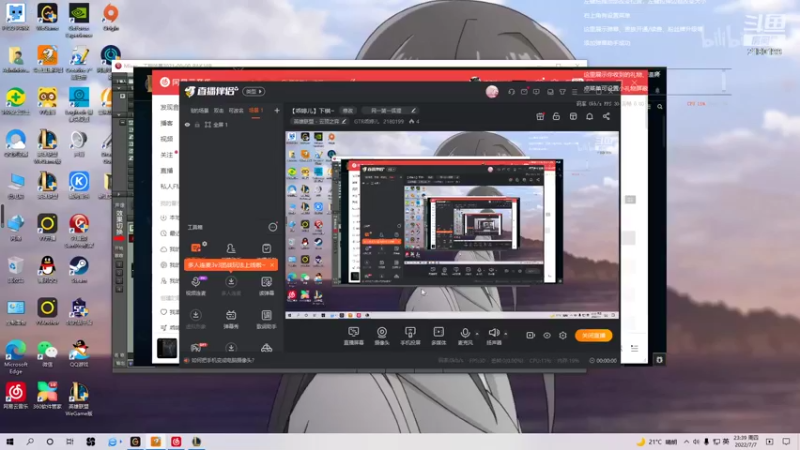Open the hamburger menu in title bar

575,92
